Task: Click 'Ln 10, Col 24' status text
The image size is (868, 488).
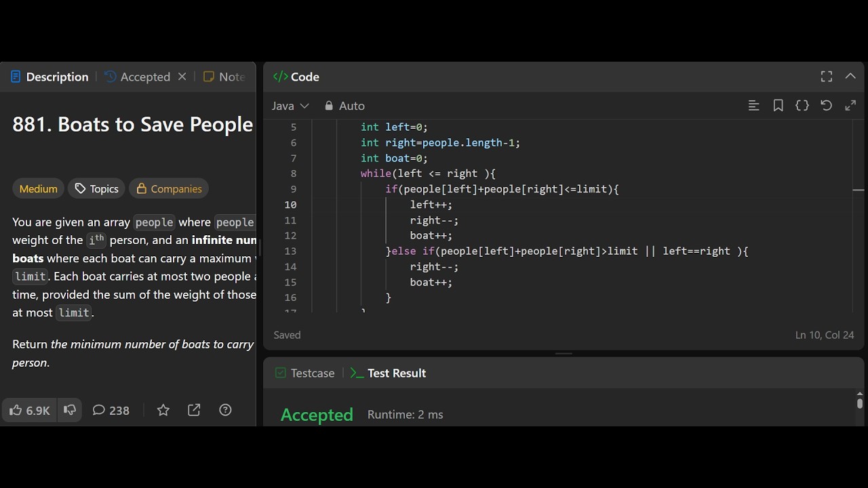Action: point(825,335)
